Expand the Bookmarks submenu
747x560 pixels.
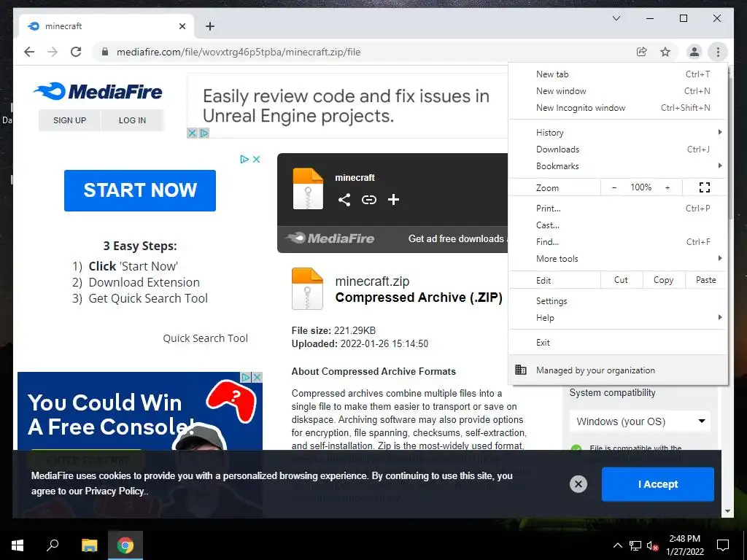coord(618,166)
